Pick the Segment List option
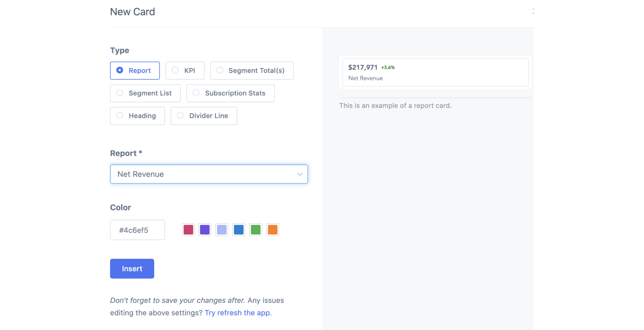 point(145,93)
